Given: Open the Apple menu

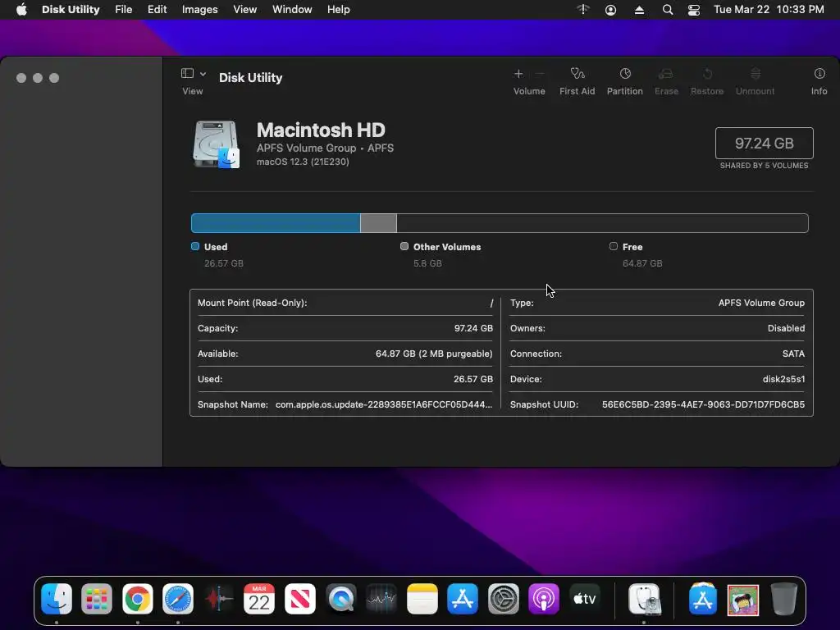Looking at the screenshot, I should 21,10.
